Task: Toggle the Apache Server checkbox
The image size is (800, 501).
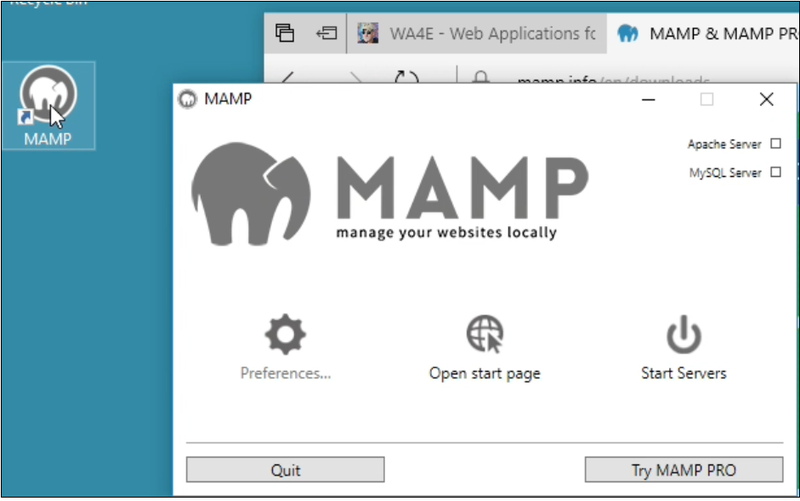Action: pos(776,144)
